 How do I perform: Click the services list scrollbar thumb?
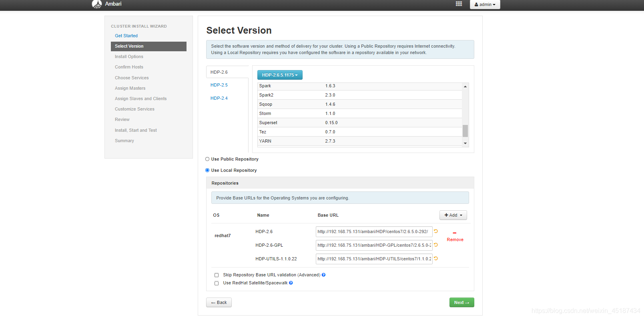click(465, 131)
